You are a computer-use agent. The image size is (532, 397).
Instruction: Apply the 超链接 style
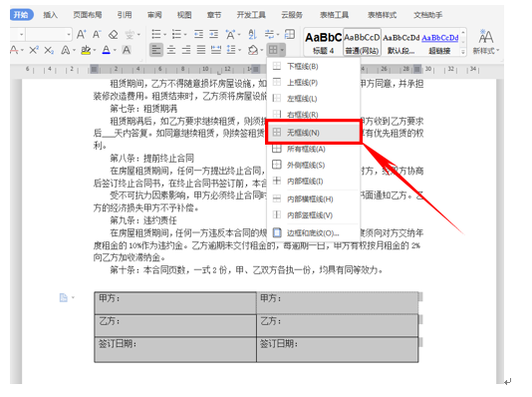pos(439,43)
